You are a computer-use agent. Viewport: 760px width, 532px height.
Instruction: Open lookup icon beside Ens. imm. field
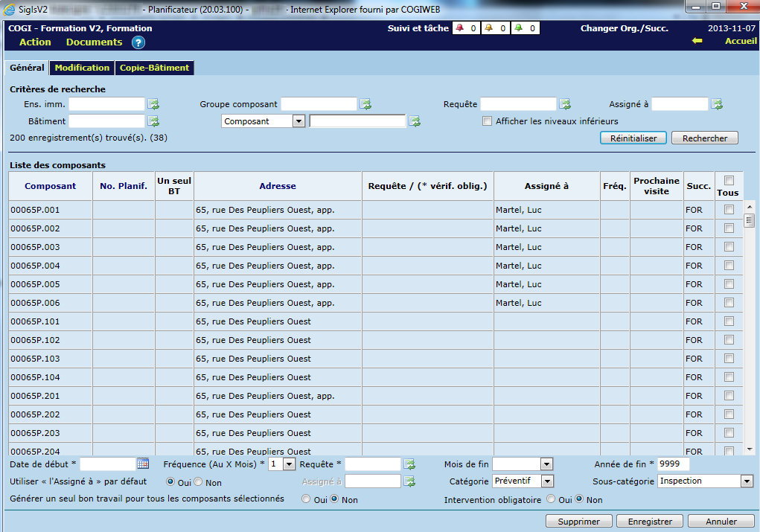[153, 104]
